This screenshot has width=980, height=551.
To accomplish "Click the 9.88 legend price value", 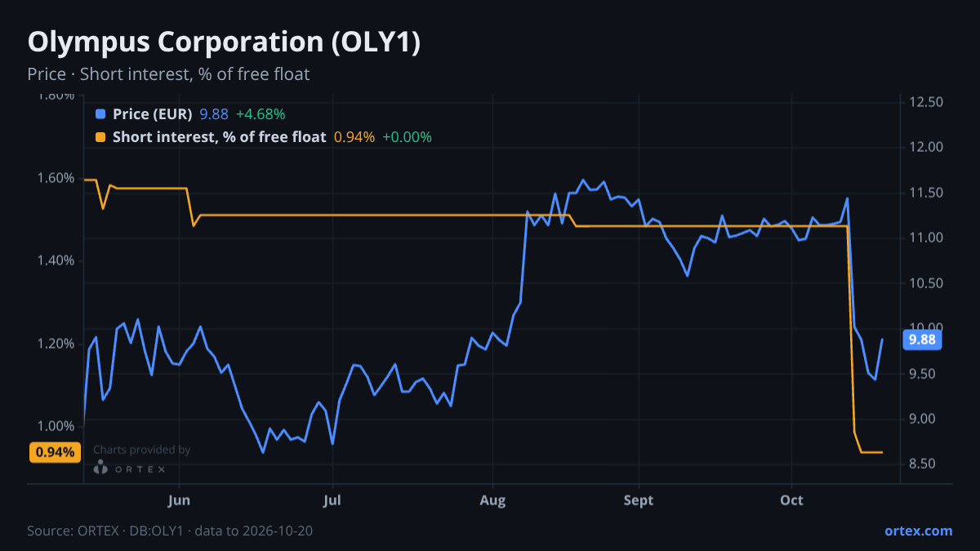I will pyautogui.click(x=214, y=114).
